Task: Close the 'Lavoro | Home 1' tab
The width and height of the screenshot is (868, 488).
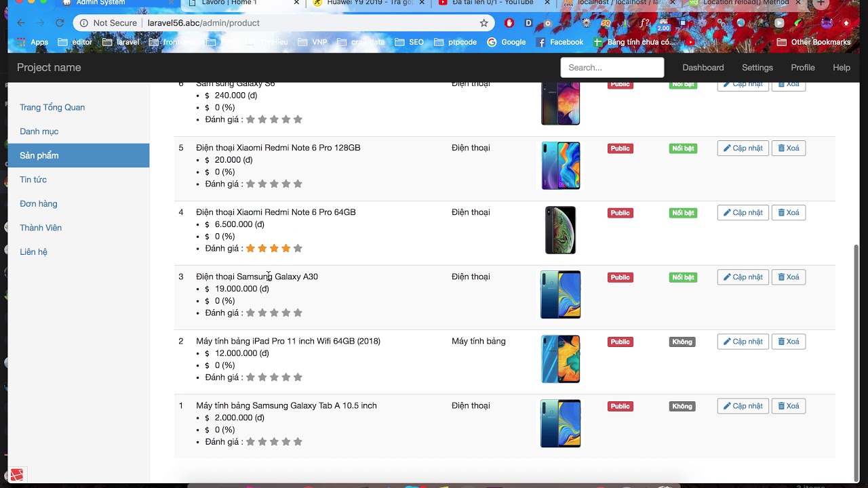Action: click(x=296, y=3)
